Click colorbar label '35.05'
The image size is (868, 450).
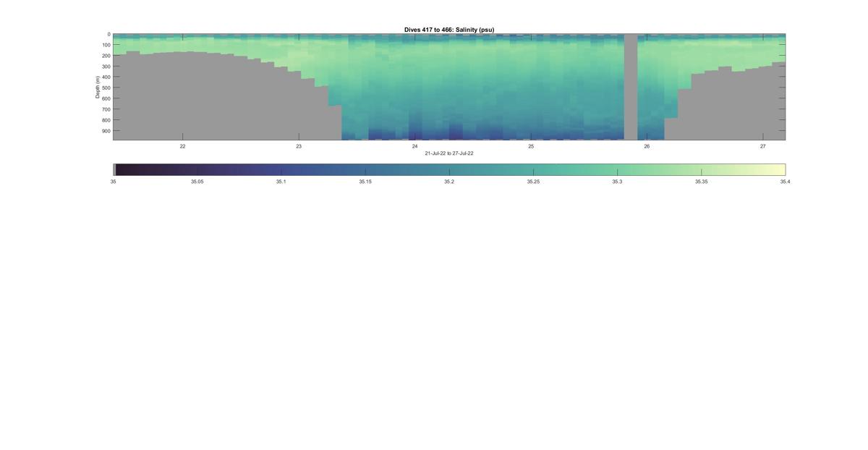tap(197, 182)
